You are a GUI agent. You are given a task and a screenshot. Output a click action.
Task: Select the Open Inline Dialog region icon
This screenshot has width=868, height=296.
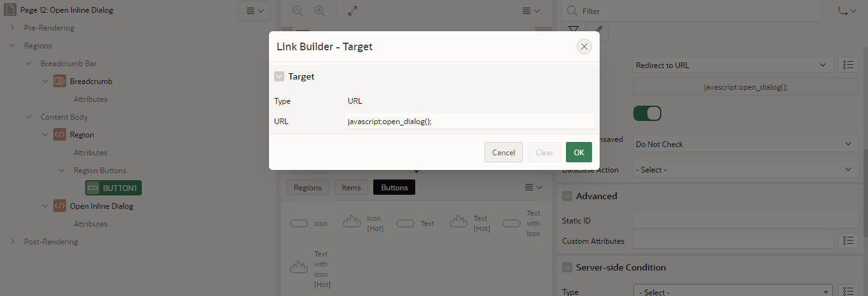(60, 206)
